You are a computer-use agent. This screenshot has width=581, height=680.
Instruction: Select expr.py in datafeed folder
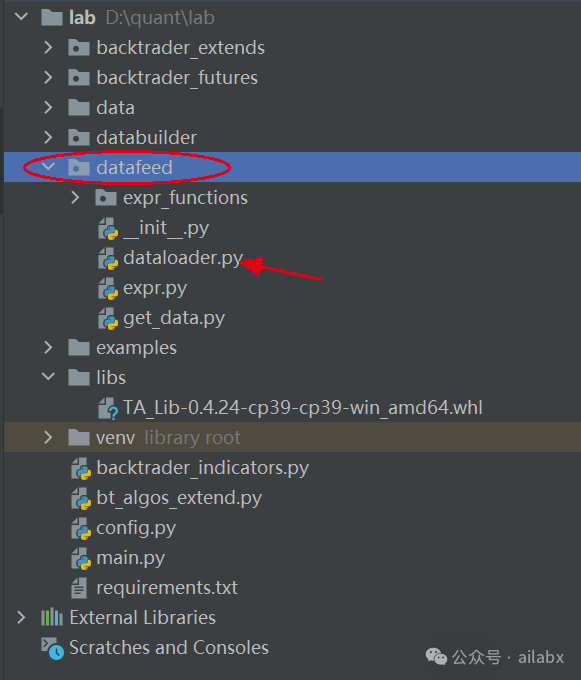(x=155, y=288)
